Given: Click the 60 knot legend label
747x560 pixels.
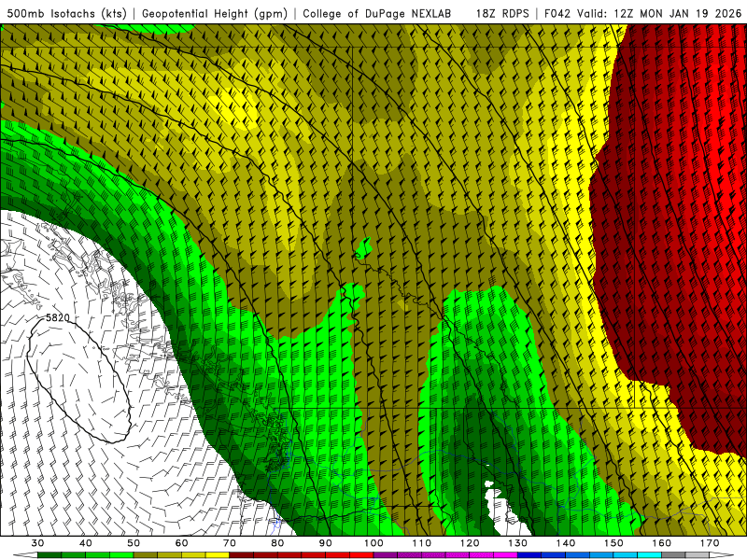Looking at the screenshot, I should (x=181, y=543).
